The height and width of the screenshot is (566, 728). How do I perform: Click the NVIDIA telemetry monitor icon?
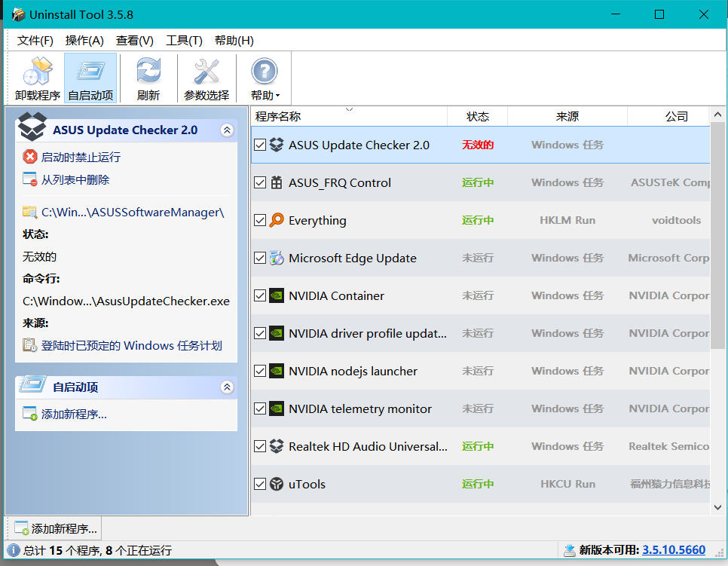click(277, 408)
